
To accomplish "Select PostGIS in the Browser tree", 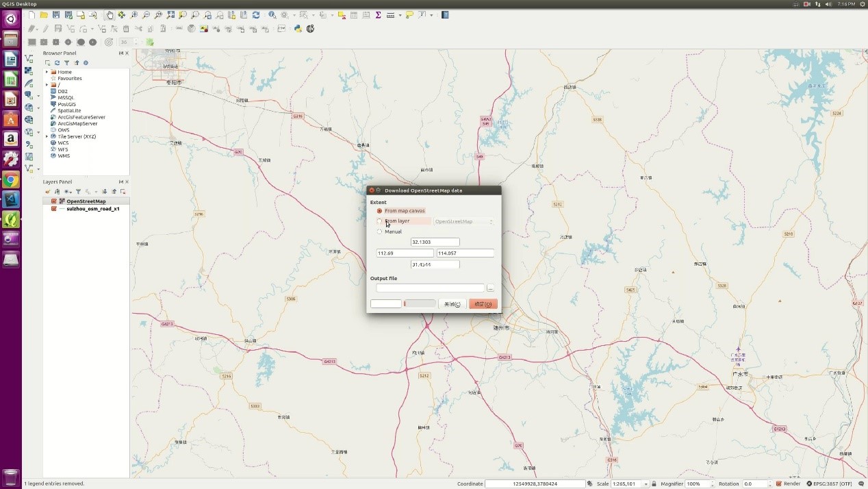I will point(66,104).
